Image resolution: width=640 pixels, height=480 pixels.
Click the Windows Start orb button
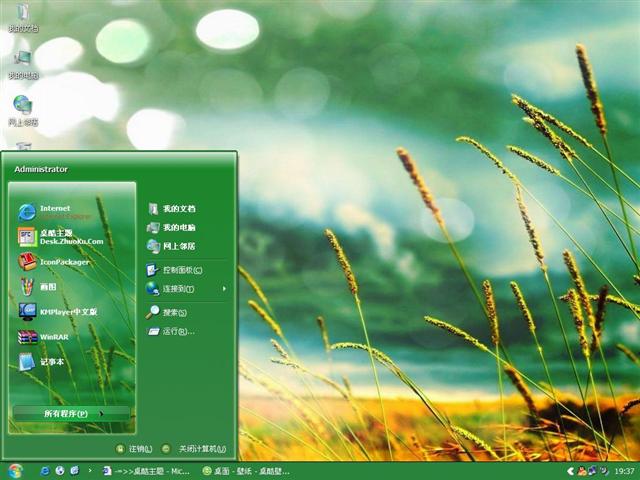click(x=15, y=471)
